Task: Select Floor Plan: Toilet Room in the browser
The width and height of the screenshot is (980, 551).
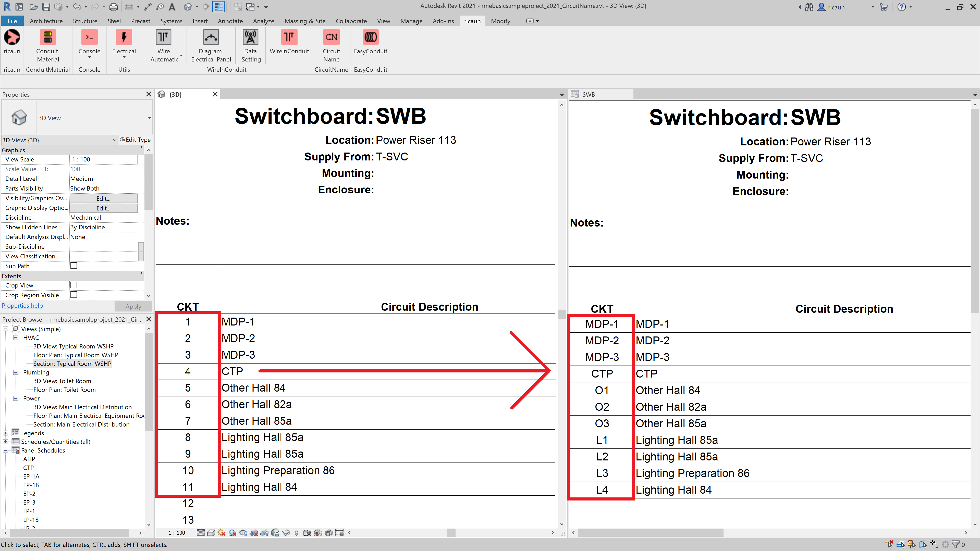Action: pos(64,390)
